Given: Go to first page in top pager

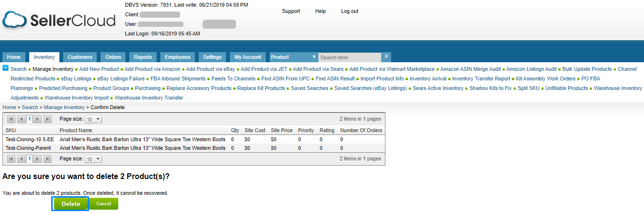Looking at the screenshot, I should click(x=11, y=119).
